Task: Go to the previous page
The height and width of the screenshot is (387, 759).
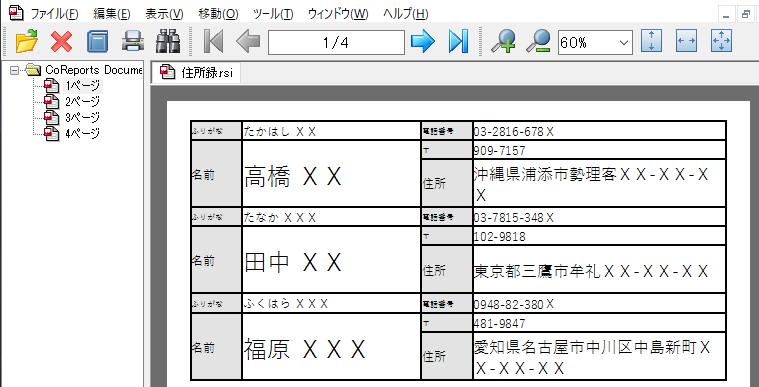Action: click(x=248, y=42)
